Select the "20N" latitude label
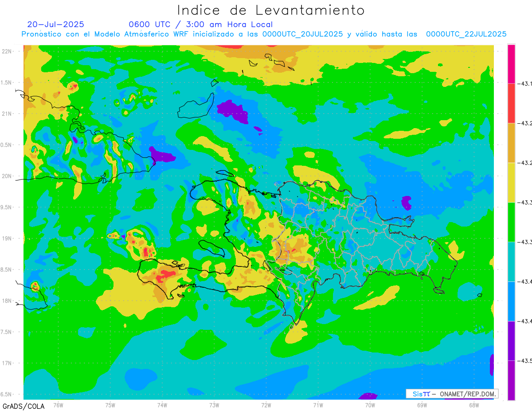This screenshot has width=532, height=411. [x=7, y=176]
